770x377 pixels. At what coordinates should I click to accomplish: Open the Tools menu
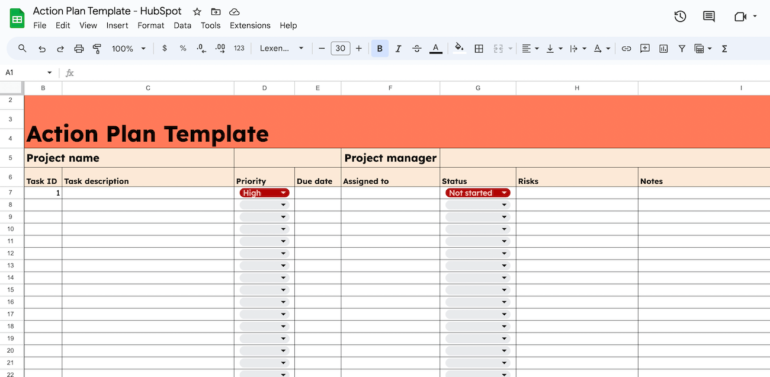211,26
